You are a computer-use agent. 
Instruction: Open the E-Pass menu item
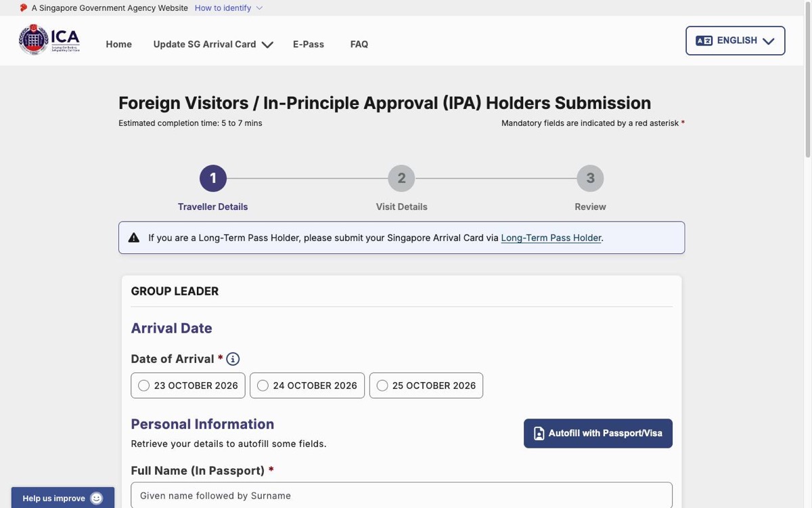309,45
